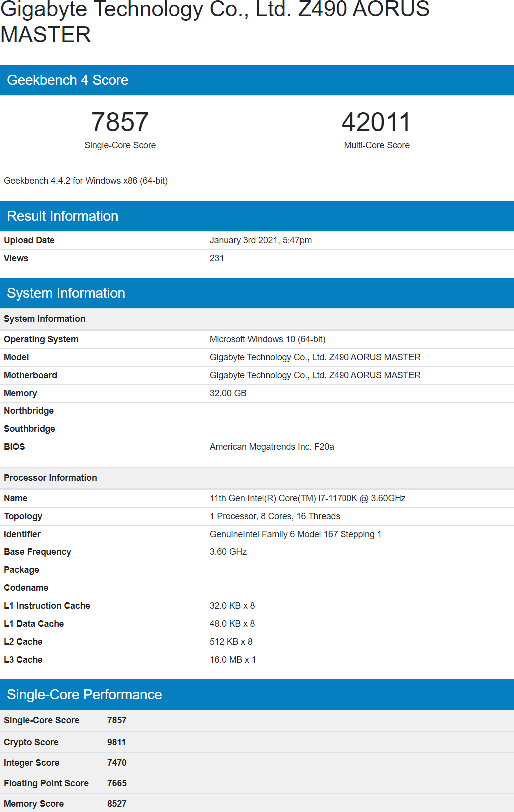Click Single-Core Score label in performance table
The height and width of the screenshot is (812, 514).
point(42,720)
